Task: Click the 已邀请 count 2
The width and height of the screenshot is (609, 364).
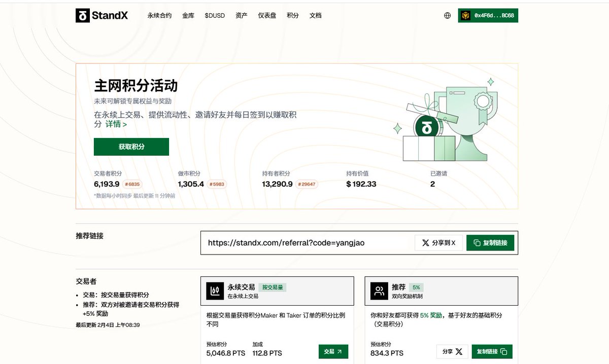Action: (432, 184)
